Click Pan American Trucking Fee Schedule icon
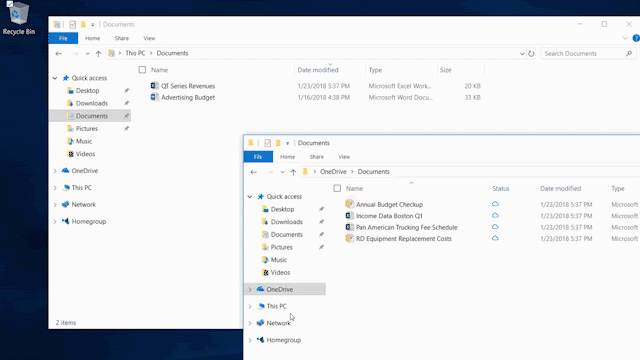 click(349, 227)
